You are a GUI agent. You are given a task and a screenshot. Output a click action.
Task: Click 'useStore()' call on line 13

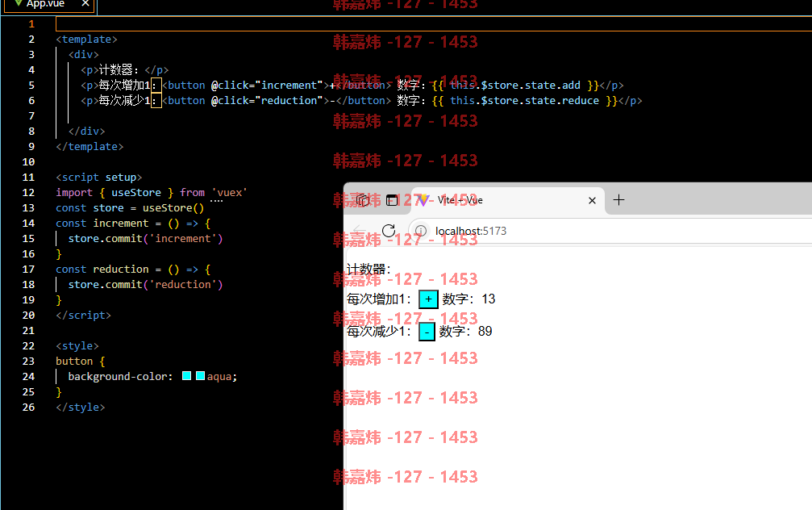click(x=173, y=208)
